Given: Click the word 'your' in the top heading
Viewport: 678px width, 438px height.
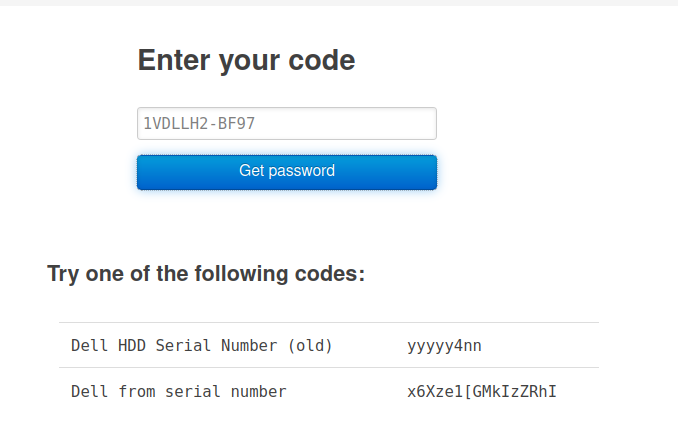Looking at the screenshot, I should [247, 61].
